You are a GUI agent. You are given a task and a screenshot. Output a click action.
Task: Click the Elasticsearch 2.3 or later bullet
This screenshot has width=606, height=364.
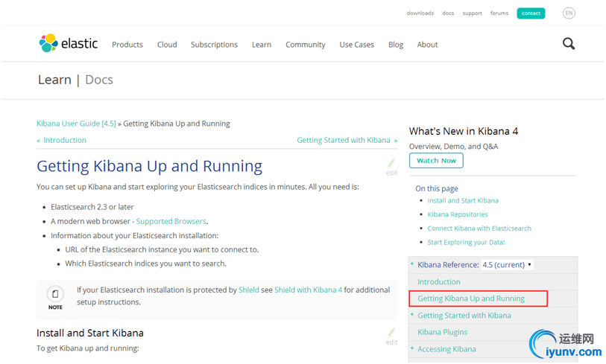pyautogui.click(x=92, y=207)
